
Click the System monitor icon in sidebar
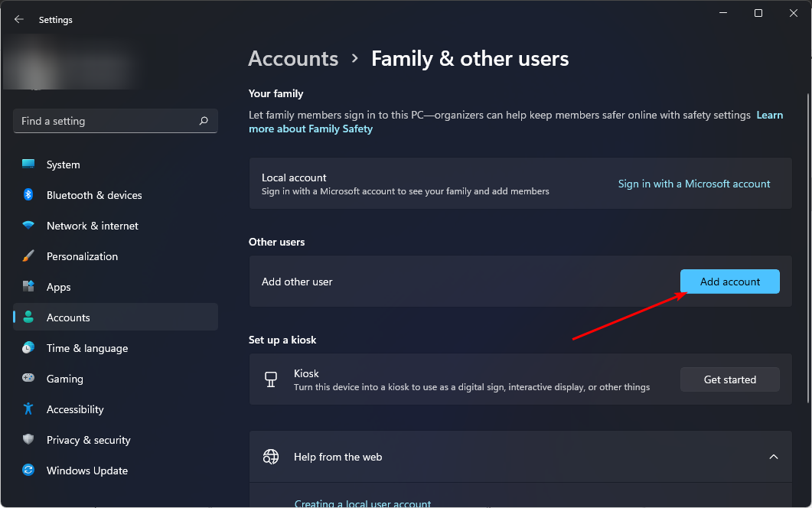pyautogui.click(x=28, y=164)
